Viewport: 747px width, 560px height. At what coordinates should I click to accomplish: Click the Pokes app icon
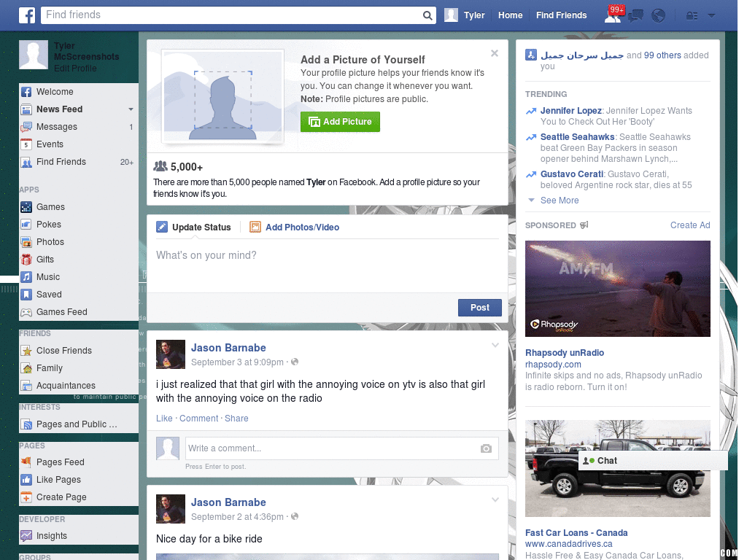tap(26, 225)
